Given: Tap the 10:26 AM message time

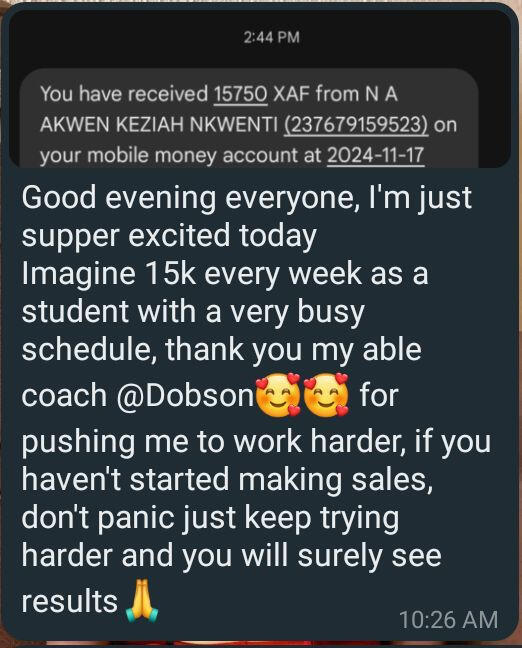Looking at the screenshot, I should 448,620.
